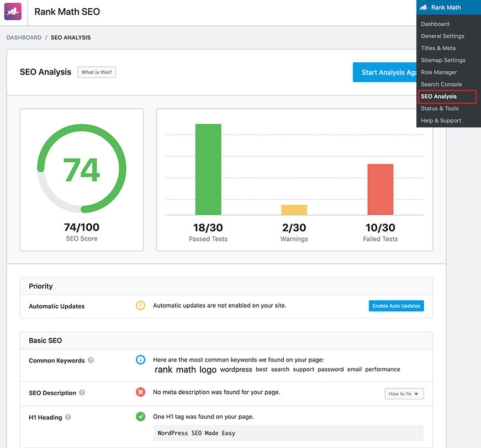Open help tooltip beside SEO Description
The height and width of the screenshot is (448, 481).
(82, 392)
